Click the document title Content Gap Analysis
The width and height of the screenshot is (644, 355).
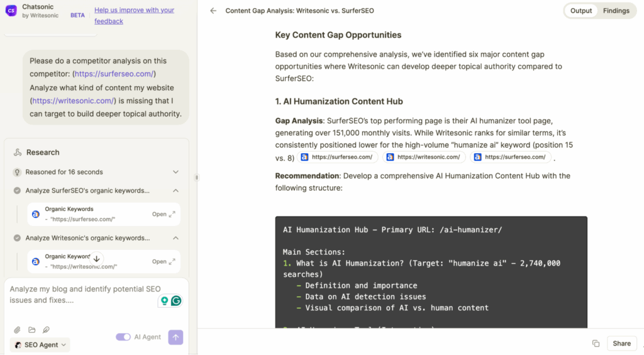pyautogui.click(x=299, y=11)
